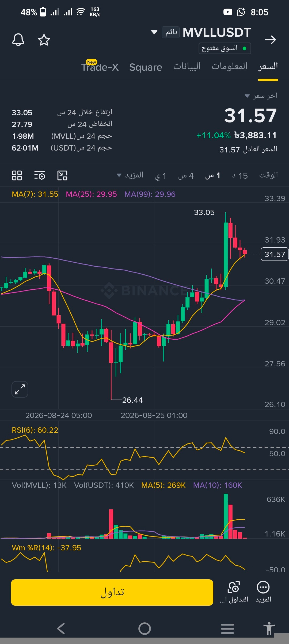Viewport: 289px width, 644px height.
Task: Open the المعلومات info tab
Action: 230,66
